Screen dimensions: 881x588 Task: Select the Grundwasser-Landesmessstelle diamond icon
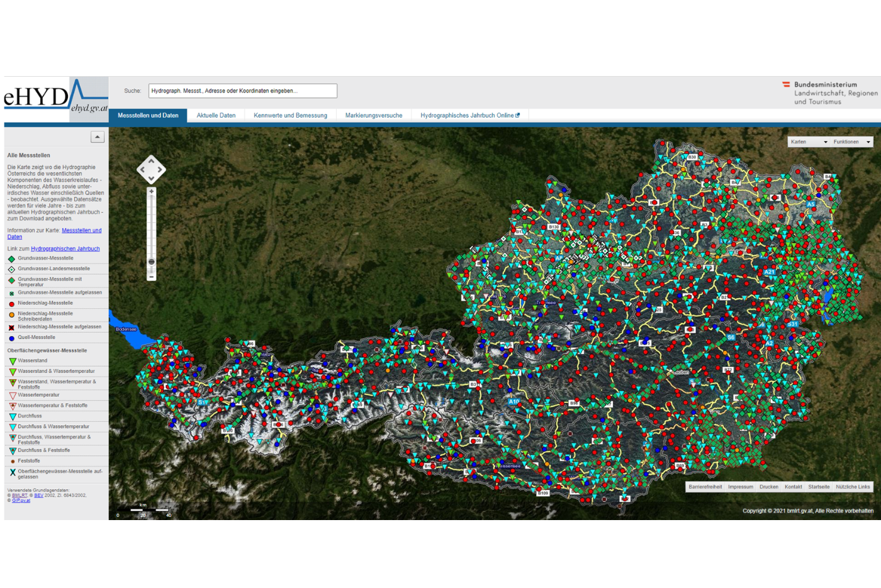[11, 269]
